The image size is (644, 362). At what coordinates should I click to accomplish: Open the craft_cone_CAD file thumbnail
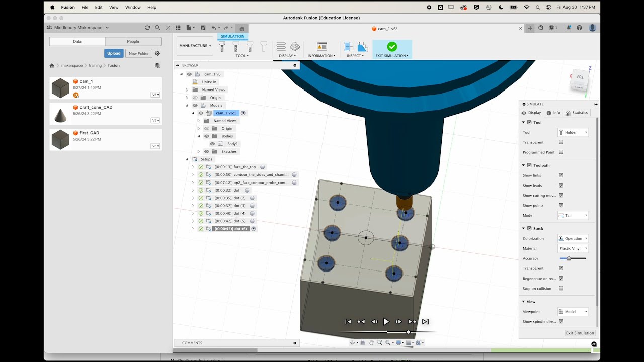[60, 114]
